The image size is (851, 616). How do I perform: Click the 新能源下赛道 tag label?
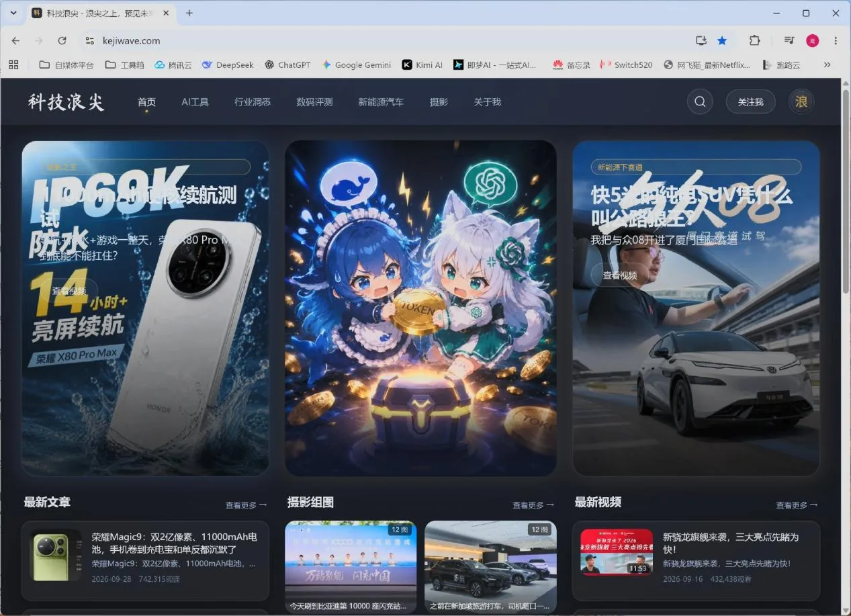(696, 167)
